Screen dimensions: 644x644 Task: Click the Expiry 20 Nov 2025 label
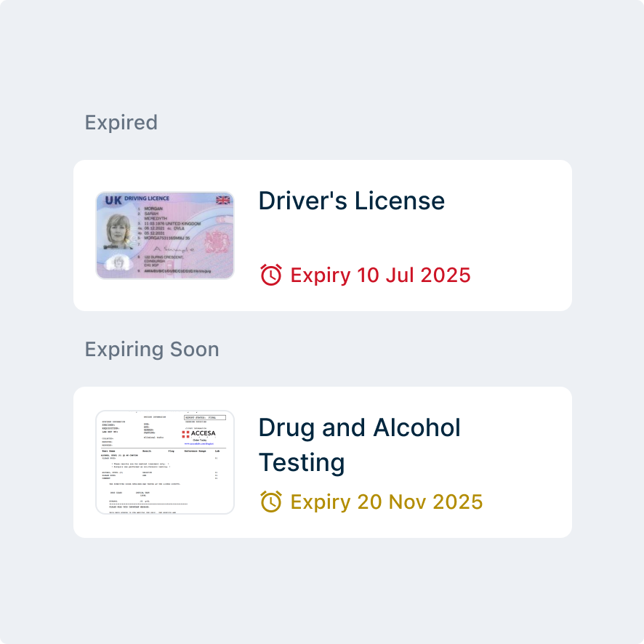tap(385, 502)
